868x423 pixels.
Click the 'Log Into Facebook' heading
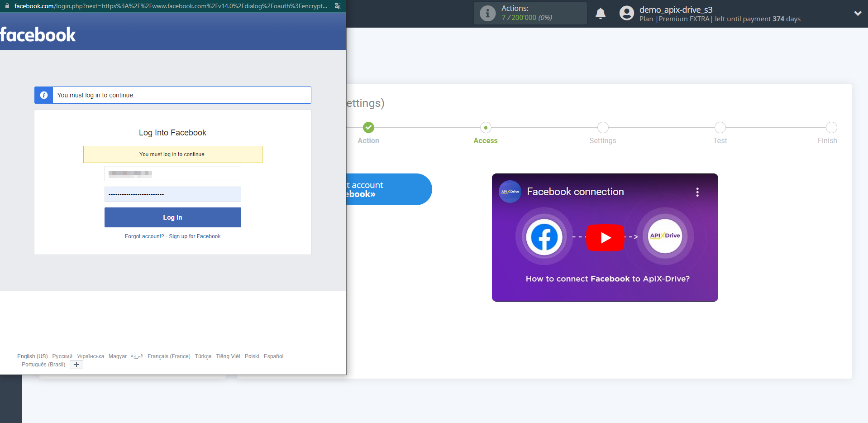(172, 133)
